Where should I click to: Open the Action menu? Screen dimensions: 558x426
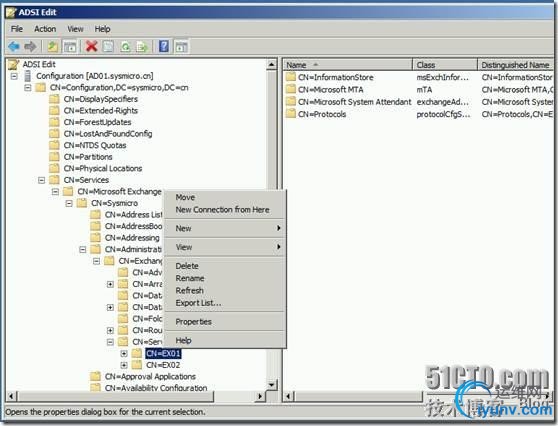coord(45,29)
